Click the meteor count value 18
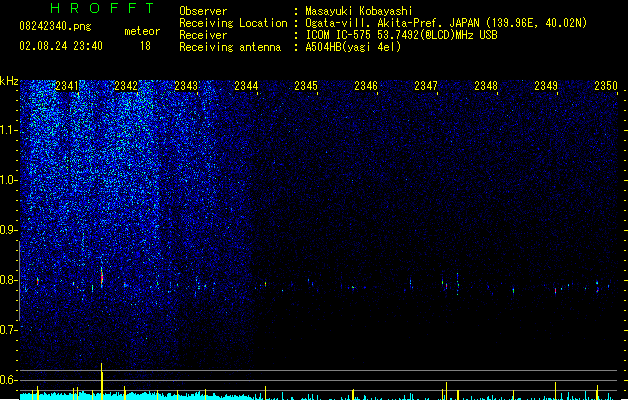This screenshot has height=400, width=629. point(145,46)
